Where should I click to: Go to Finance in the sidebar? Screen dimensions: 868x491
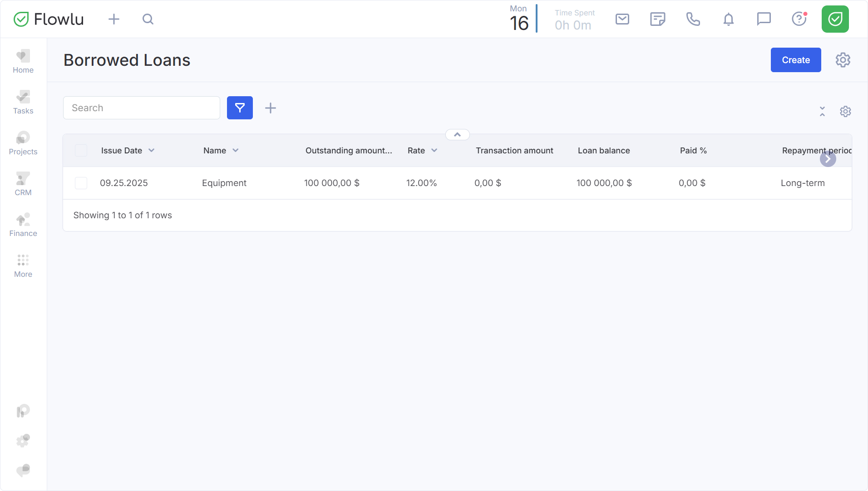coord(23,225)
